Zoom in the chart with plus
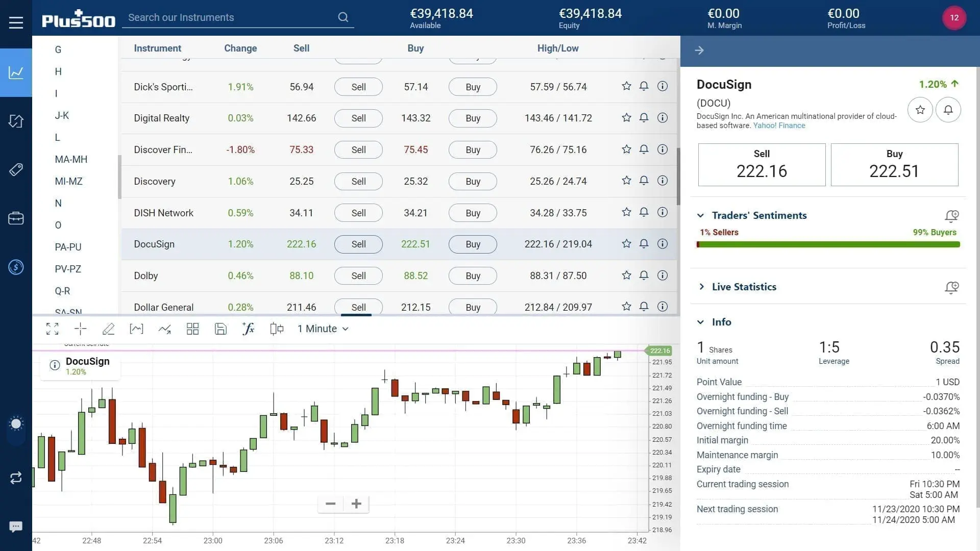This screenshot has height=551, width=980. point(356,504)
